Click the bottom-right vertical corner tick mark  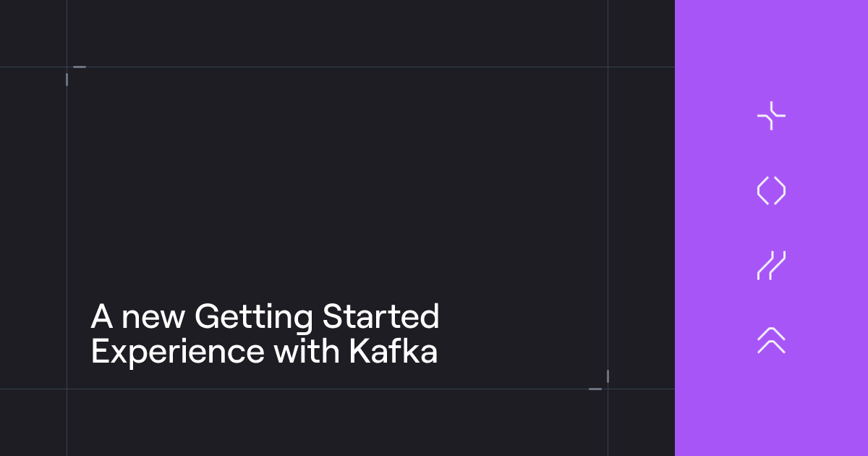click(x=608, y=376)
